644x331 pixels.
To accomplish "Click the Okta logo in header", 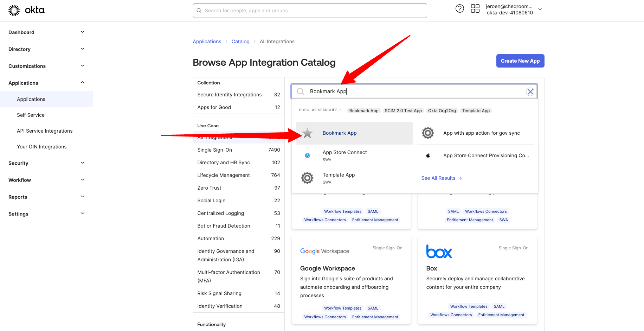I will click(26, 10).
